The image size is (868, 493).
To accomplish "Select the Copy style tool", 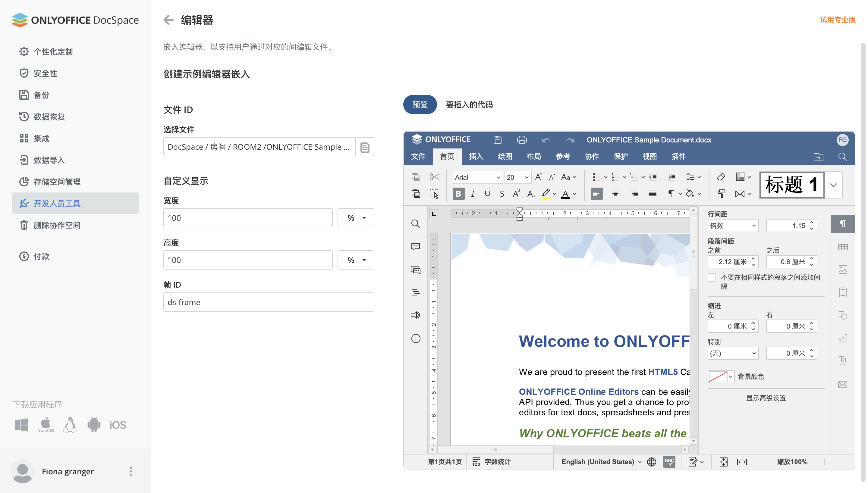I will click(x=722, y=193).
